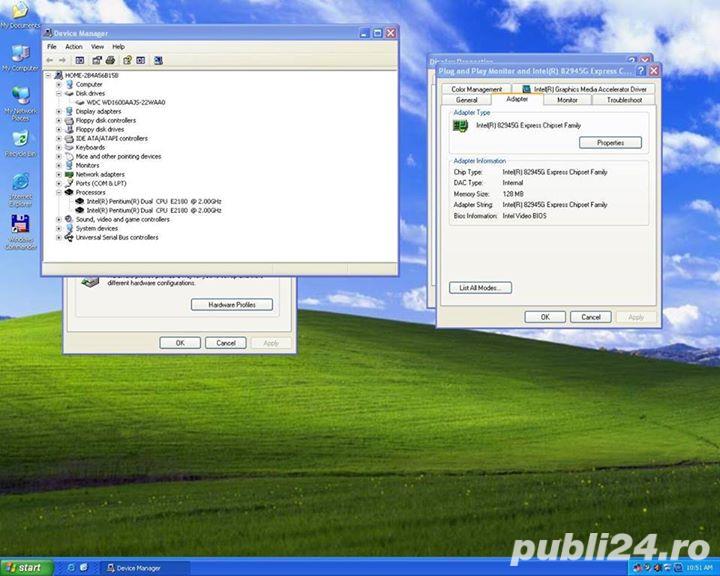720x576 pixels.
Task: Click the Sound, video and game controllers icon
Action: 69,220
